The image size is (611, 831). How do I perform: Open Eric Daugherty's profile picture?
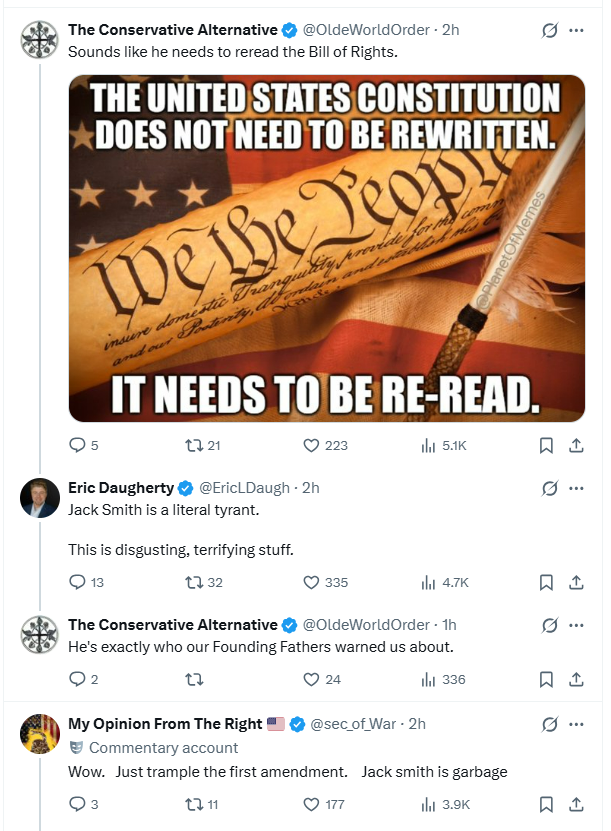click(x=40, y=498)
